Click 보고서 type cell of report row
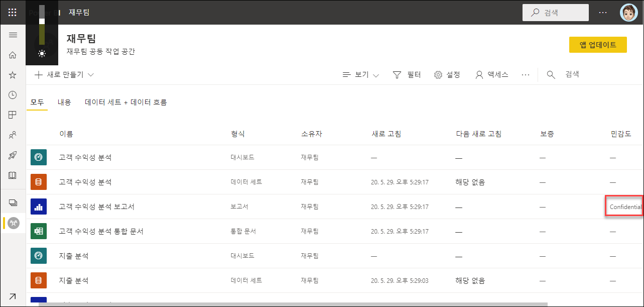644x307 pixels. [239, 207]
